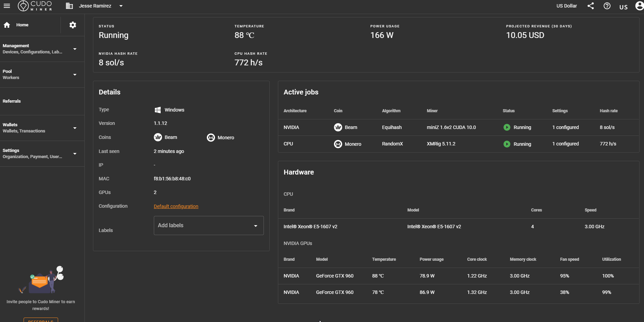The height and width of the screenshot is (322, 644).
Task: Select the CPU Monero job row
Action: tap(458, 144)
